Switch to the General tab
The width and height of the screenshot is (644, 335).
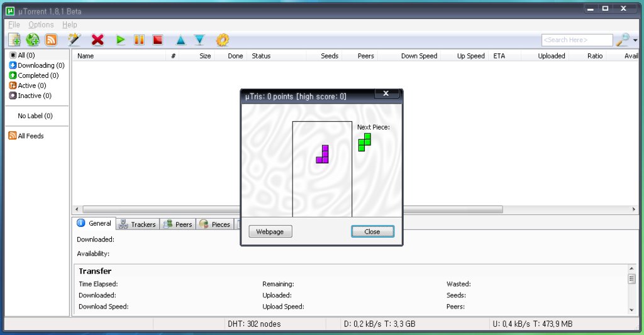(x=94, y=223)
